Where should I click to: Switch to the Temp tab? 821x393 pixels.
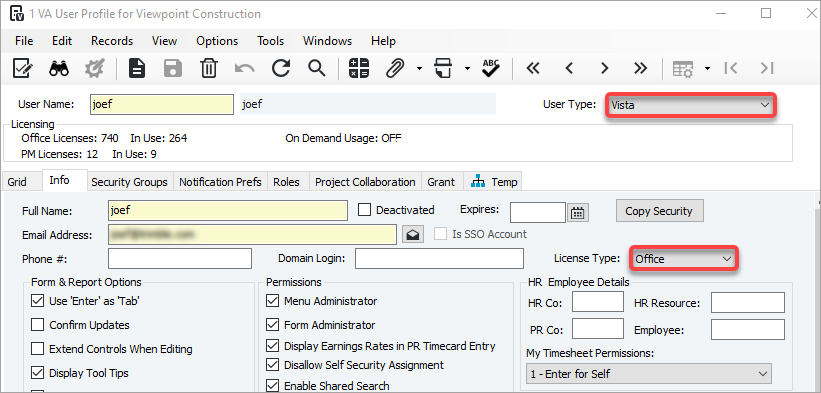coord(494,182)
